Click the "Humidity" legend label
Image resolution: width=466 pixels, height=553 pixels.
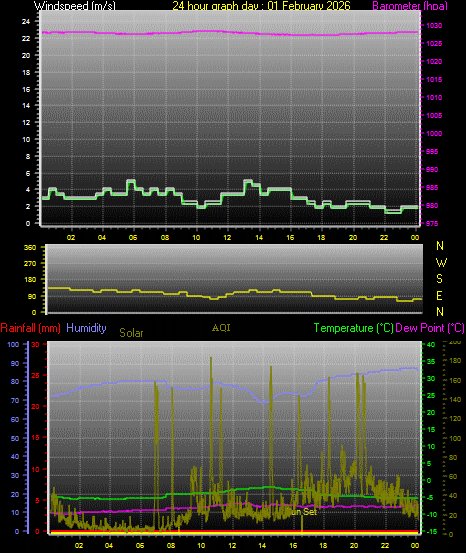click(x=86, y=328)
